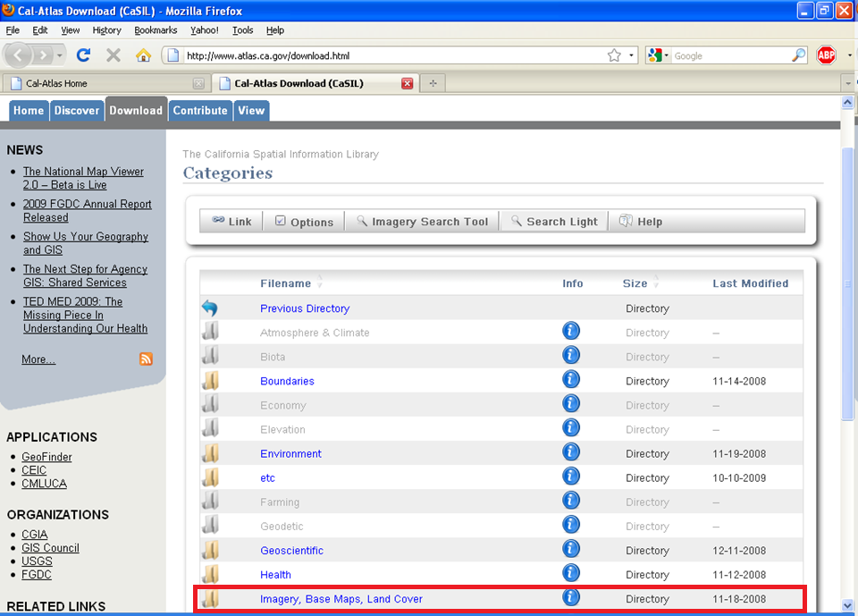
Task: Click the stop loading X icon
Action: point(114,55)
